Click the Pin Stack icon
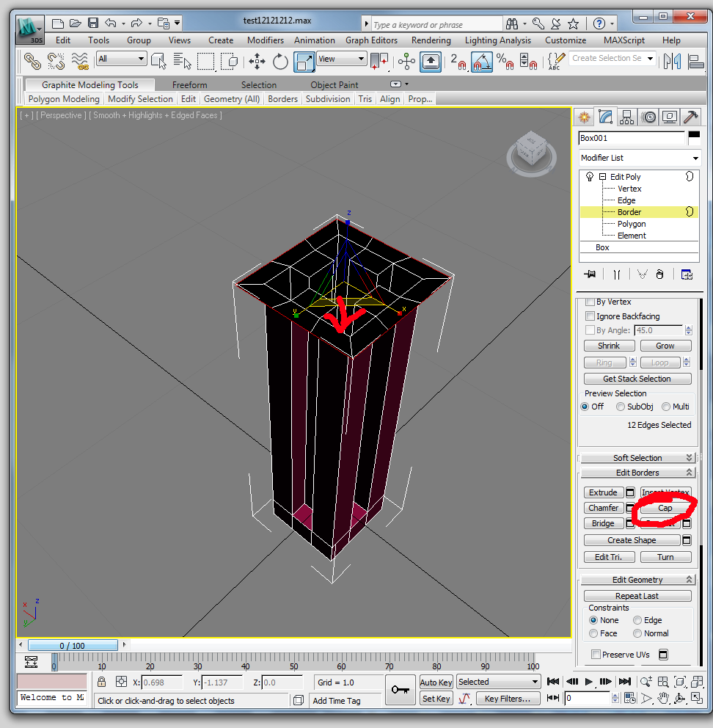The image size is (713, 728). [x=590, y=274]
